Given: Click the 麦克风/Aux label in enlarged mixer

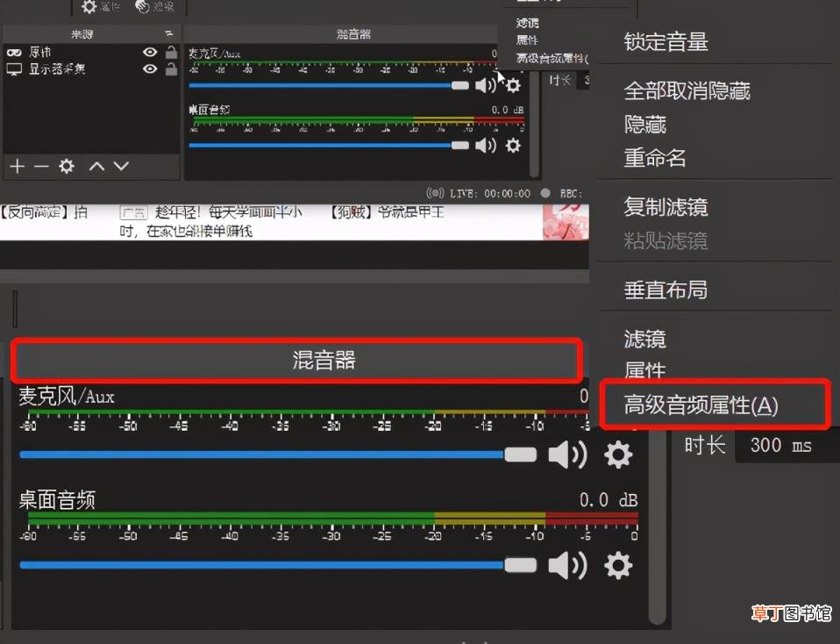Looking at the screenshot, I should (x=67, y=397).
